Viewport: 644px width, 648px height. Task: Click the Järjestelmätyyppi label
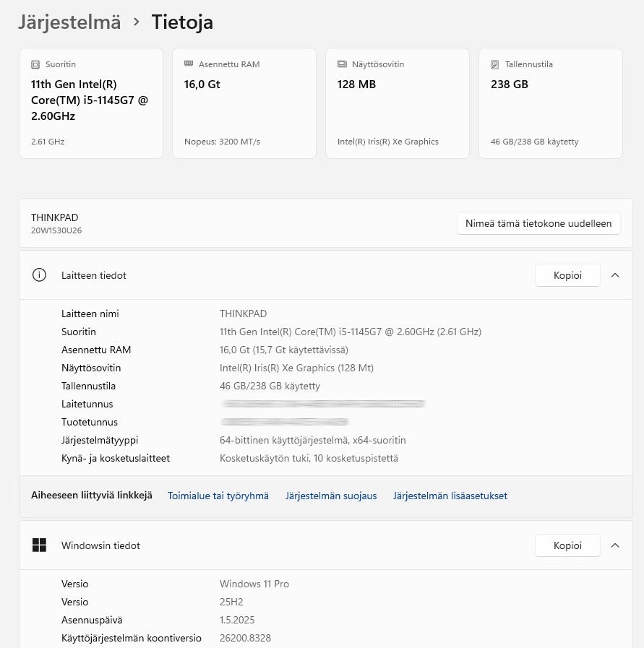click(100, 440)
